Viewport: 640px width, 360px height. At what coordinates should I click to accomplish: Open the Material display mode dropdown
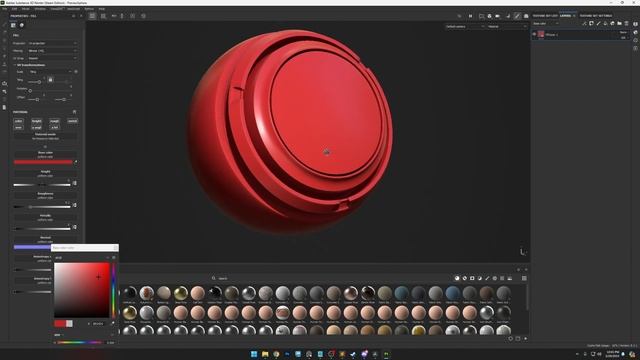point(507,27)
